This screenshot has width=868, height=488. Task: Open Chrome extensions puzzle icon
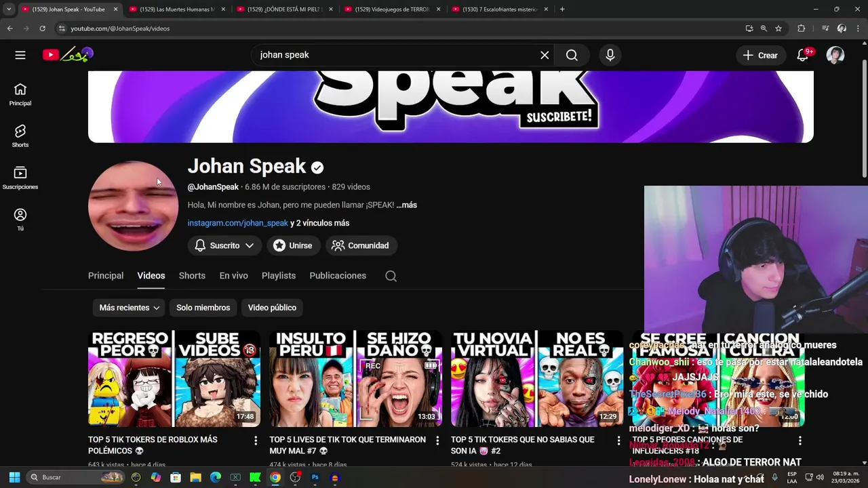pyautogui.click(x=802, y=28)
